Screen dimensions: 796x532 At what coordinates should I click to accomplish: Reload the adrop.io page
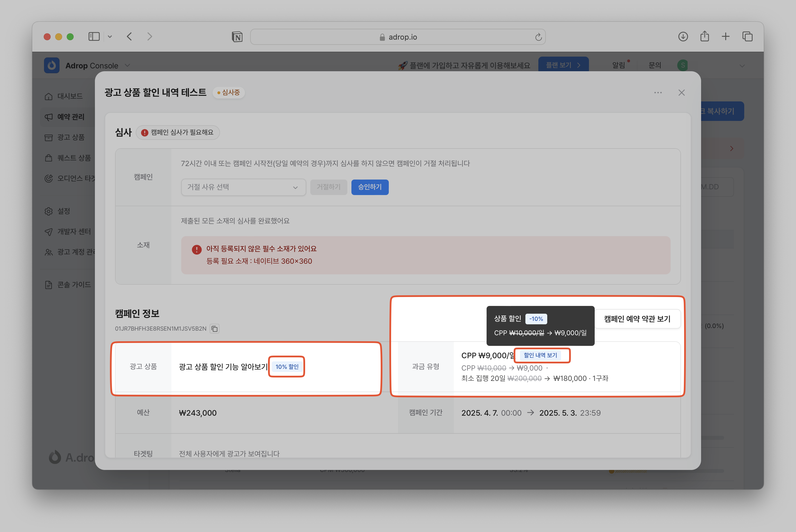(538, 37)
